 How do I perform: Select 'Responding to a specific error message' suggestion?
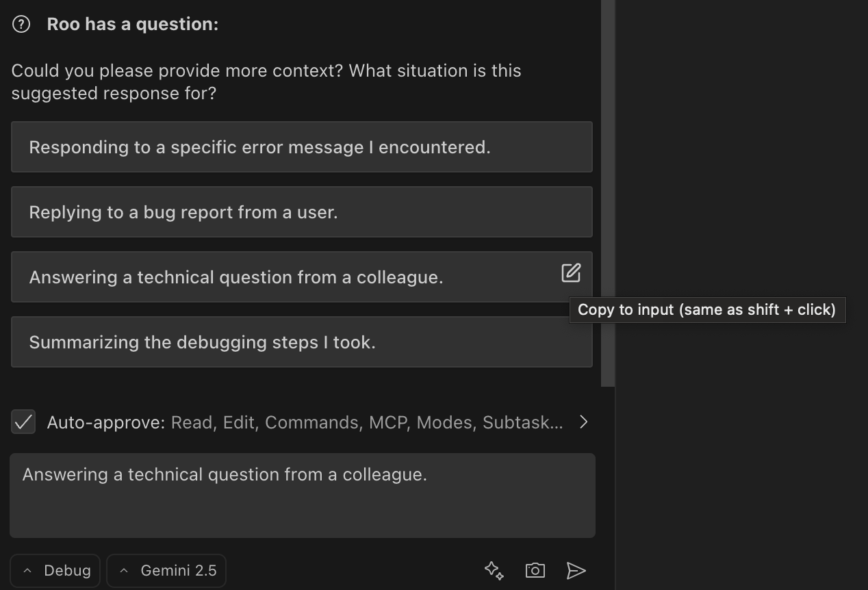301,146
